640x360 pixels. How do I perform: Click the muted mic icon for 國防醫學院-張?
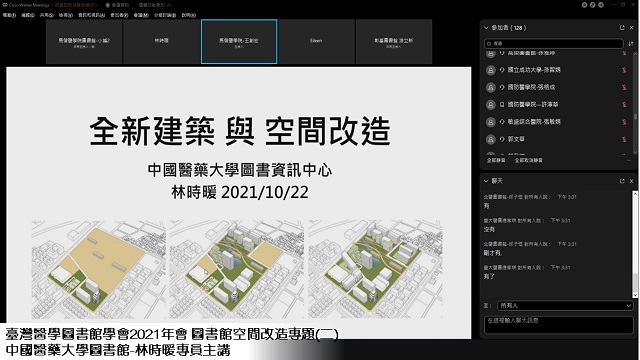[624, 87]
